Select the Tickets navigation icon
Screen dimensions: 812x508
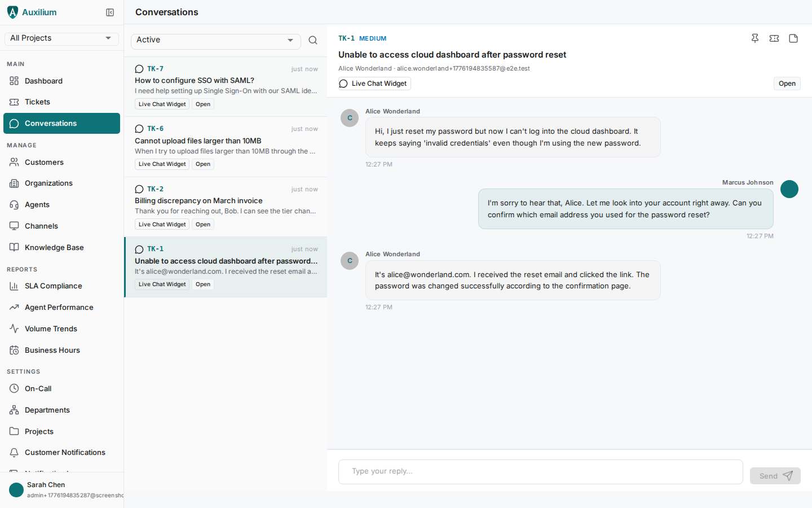coord(14,102)
